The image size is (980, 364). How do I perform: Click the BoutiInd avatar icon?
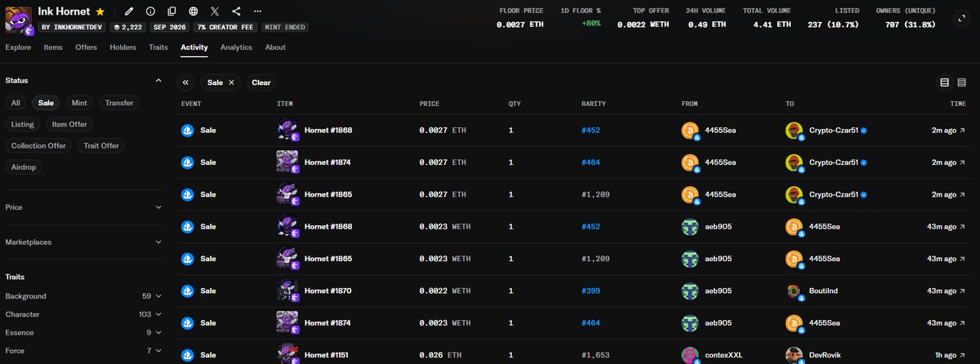pos(795,291)
